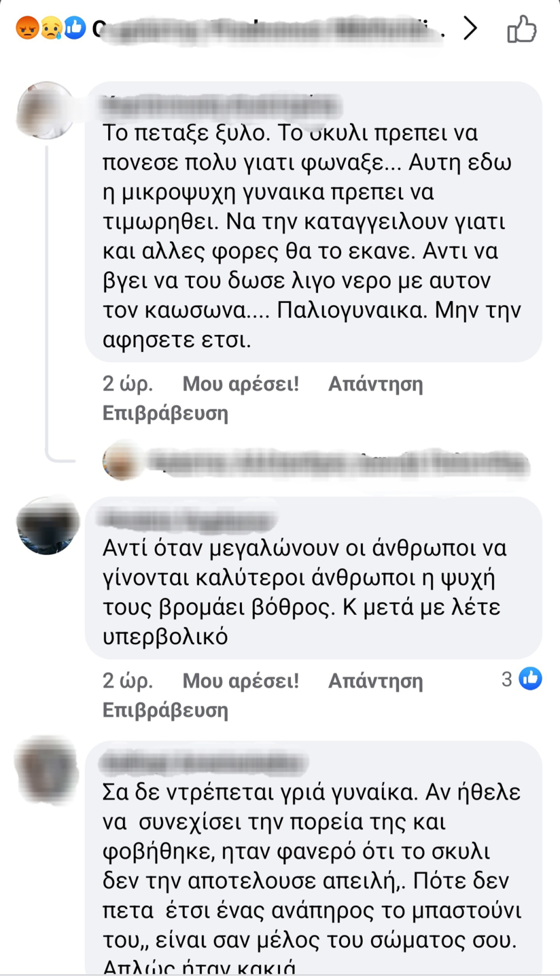Expand the post using the right arrow chevron

click(x=471, y=29)
